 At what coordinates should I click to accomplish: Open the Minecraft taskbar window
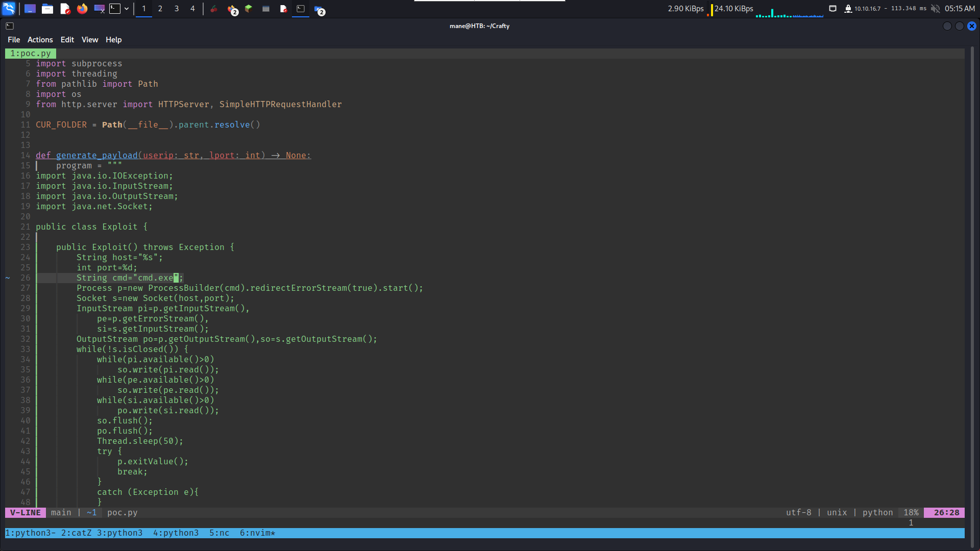pos(249,9)
